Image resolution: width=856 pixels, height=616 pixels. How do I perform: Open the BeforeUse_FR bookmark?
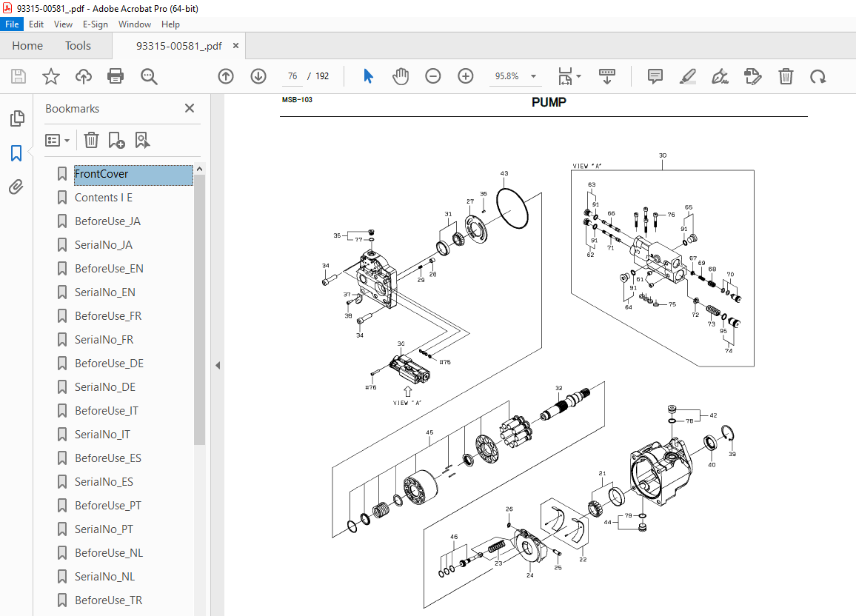tap(108, 316)
